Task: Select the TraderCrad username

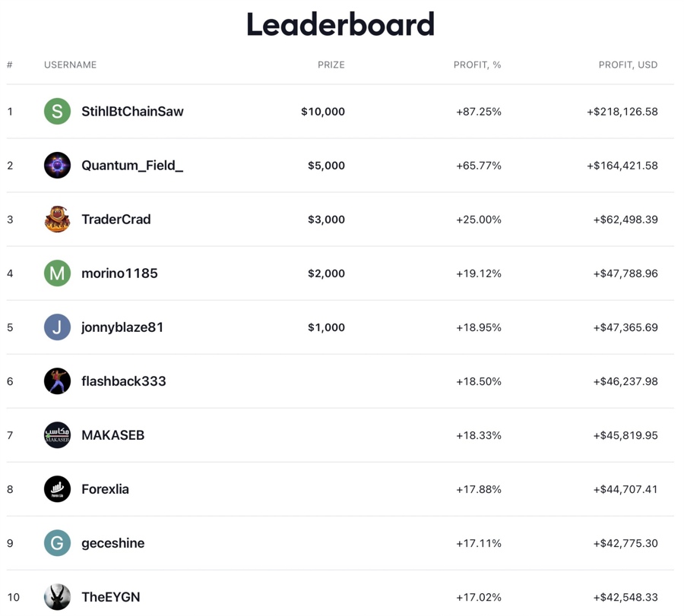Action: pos(116,220)
